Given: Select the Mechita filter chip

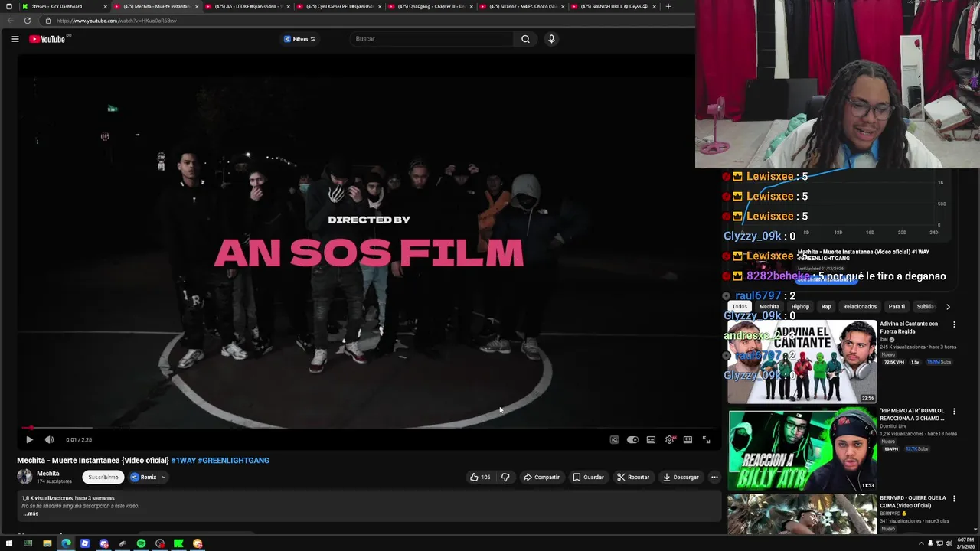Looking at the screenshot, I should click(x=769, y=307).
